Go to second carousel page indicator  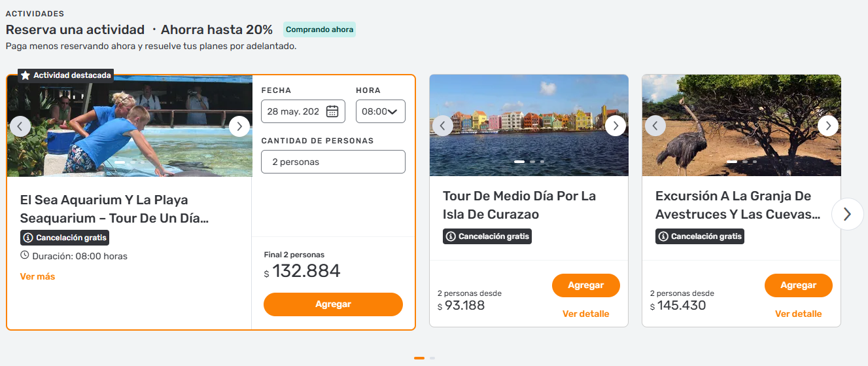(x=432, y=358)
